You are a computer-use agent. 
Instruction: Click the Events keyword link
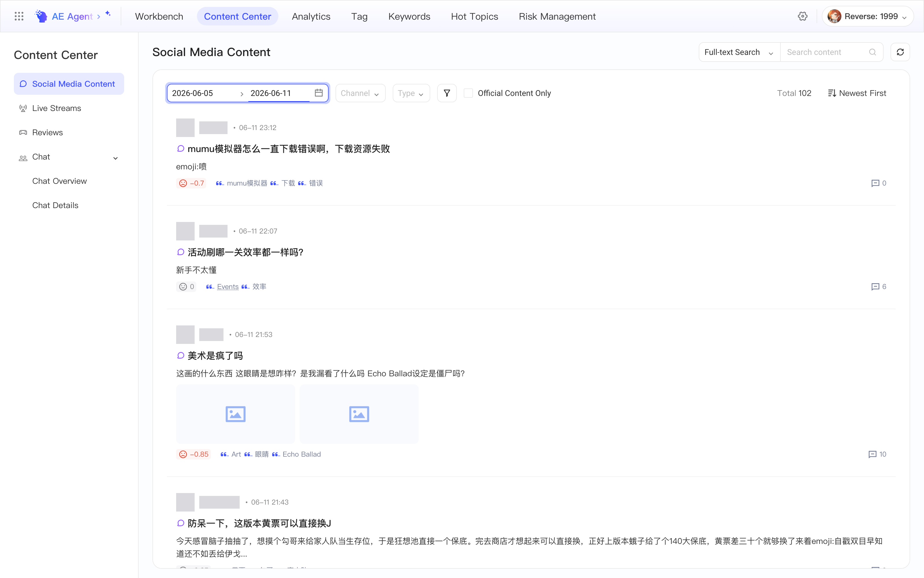click(228, 287)
